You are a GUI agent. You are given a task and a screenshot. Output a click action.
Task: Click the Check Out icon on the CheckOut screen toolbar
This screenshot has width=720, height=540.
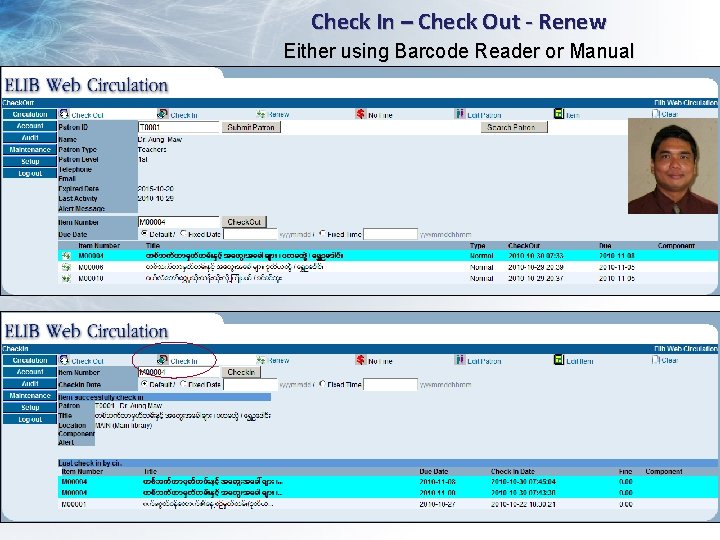[64, 114]
